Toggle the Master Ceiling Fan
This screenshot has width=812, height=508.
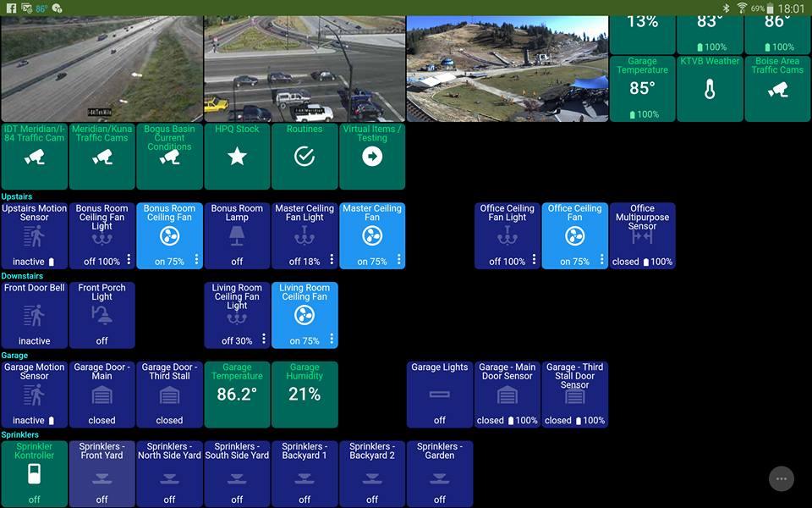[x=372, y=236]
